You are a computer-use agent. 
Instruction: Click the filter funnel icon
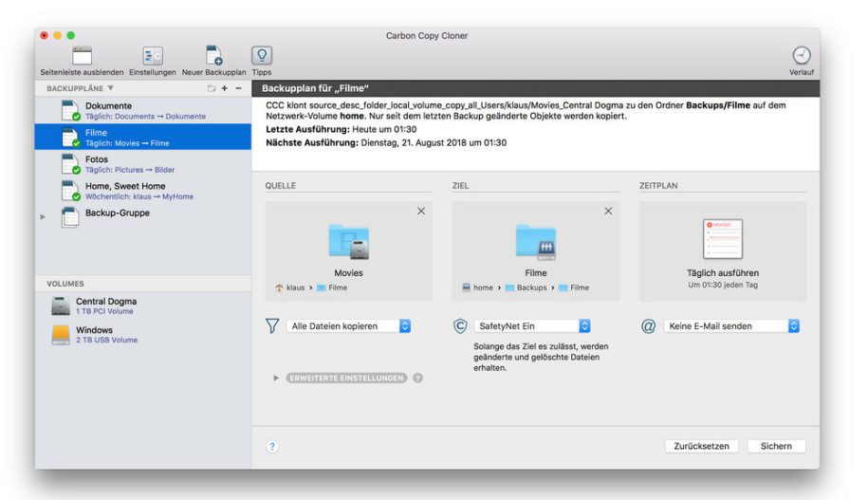click(272, 326)
